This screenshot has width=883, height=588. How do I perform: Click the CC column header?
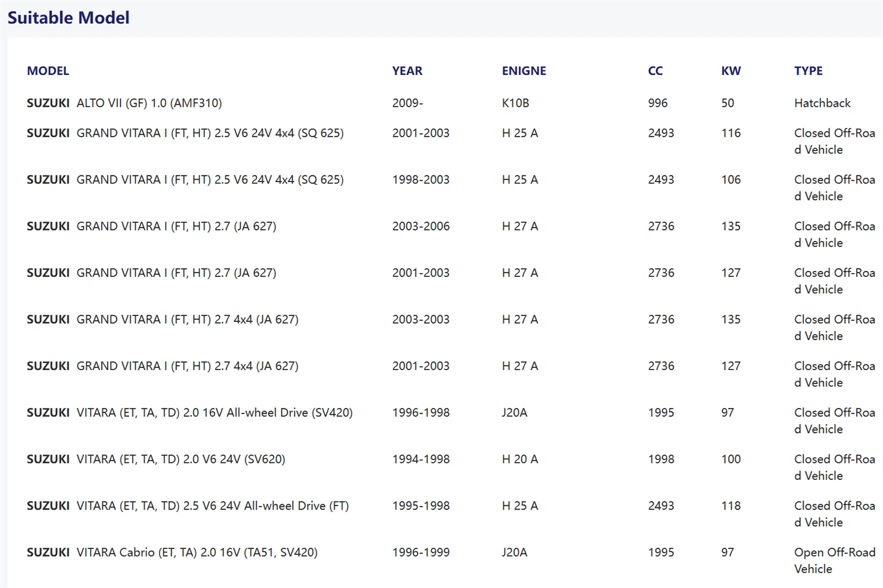pyautogui.click(x=655, y=71)
